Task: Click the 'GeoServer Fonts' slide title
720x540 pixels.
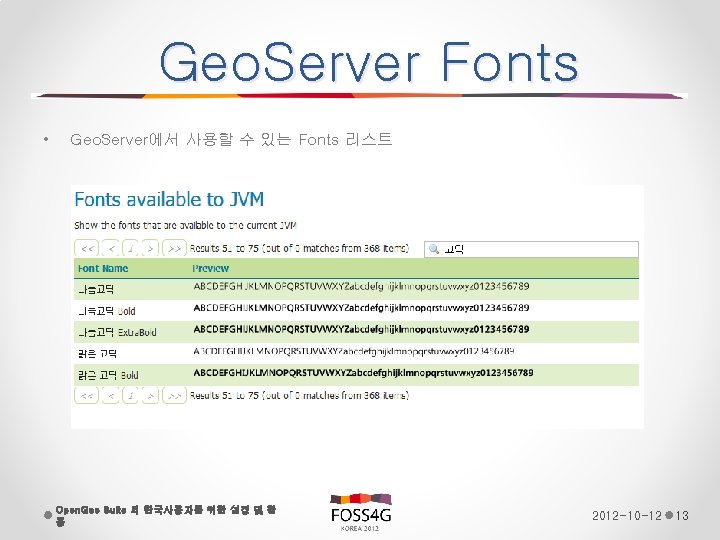Action: point(369,62)
